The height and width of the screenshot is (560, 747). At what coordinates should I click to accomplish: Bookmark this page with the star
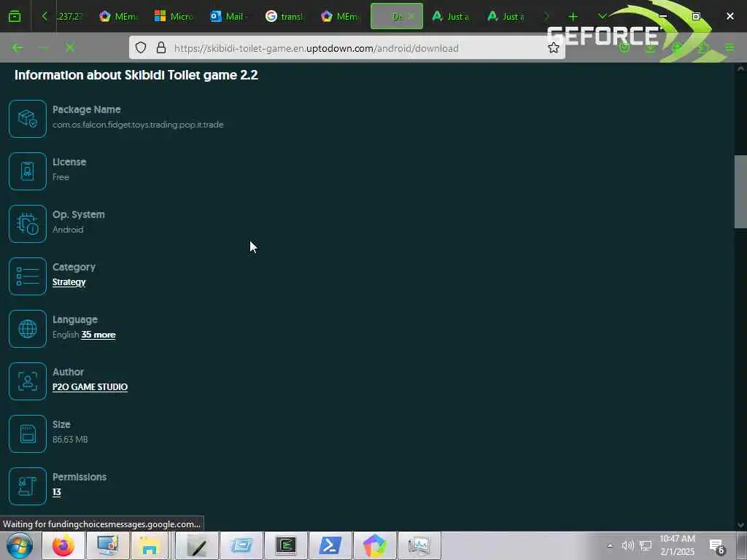point(553,47)
